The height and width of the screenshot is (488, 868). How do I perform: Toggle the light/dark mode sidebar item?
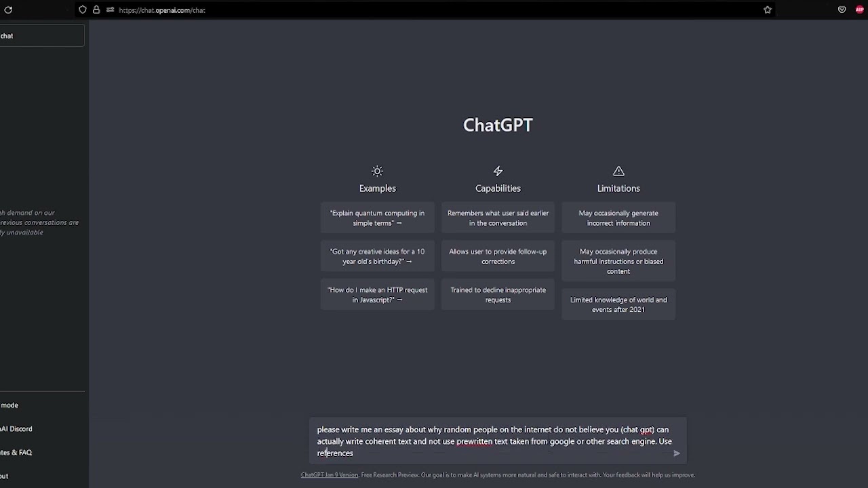pyautogui.click(x=42, y=405)
